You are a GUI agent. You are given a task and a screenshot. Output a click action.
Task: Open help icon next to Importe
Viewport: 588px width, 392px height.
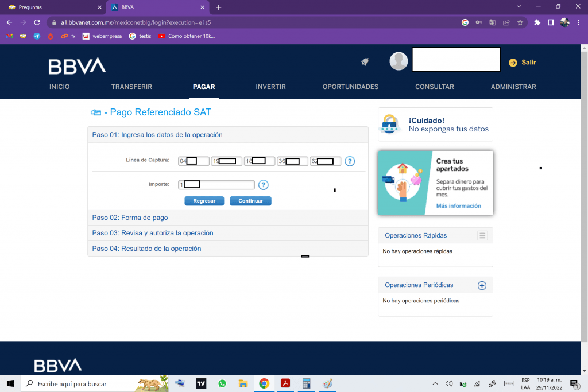[x=263, y=185]
